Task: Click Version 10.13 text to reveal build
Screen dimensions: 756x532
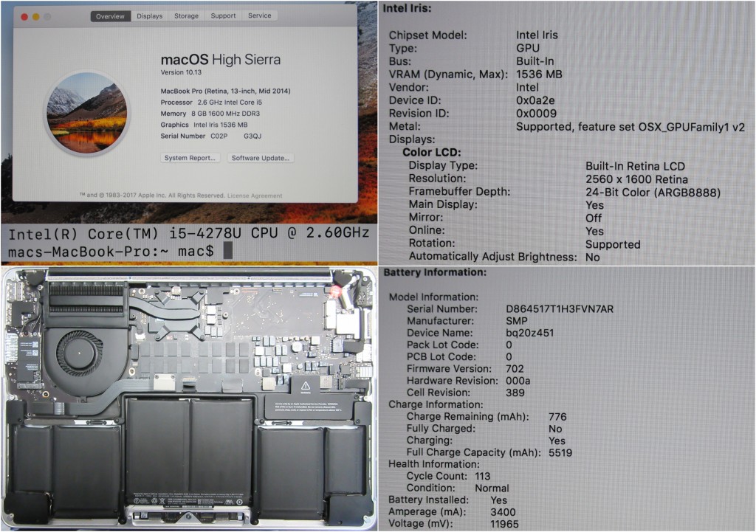Action: 182,73
